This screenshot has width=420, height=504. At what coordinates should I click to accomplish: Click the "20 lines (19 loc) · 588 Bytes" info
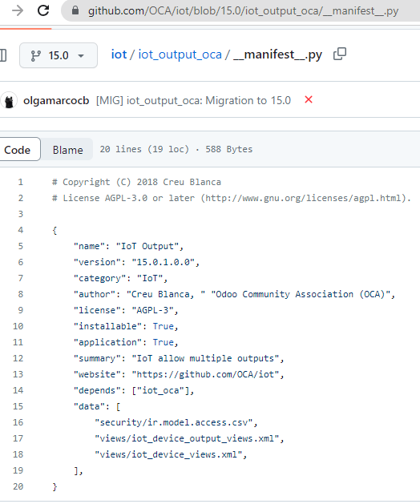[176, 149]
